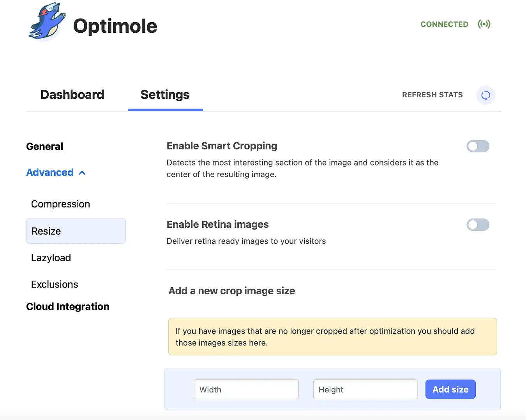Enable Retina images delivery
526x420 pixels.
(478, 225)
